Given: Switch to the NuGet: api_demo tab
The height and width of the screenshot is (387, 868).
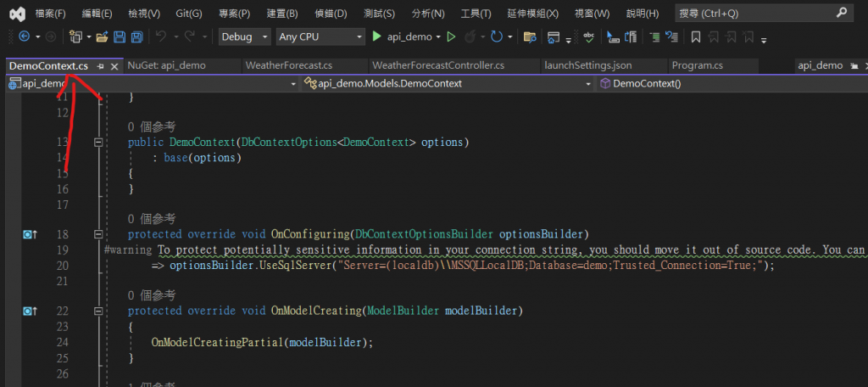Looking at the screenshot, I should point(182,65).
